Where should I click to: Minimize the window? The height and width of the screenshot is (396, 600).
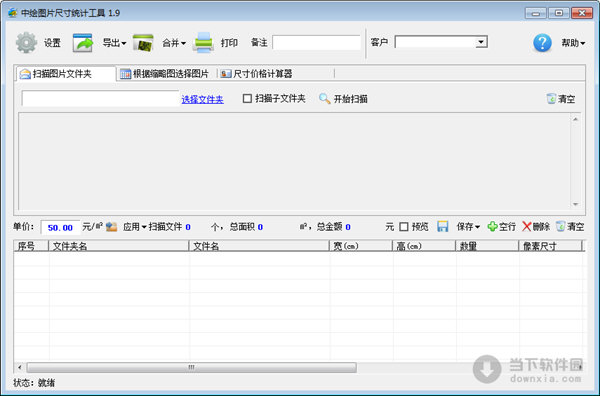pos(536,13)
